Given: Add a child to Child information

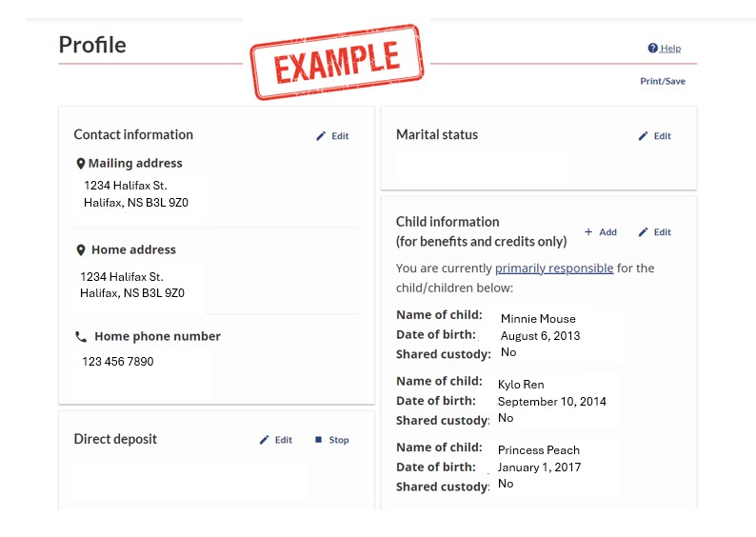Looking at the screenshot, I should coord(607,232).
